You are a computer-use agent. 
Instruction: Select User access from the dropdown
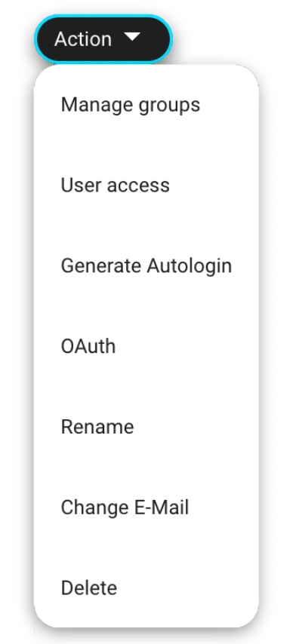pyautogui.click(x=146, y=185)
